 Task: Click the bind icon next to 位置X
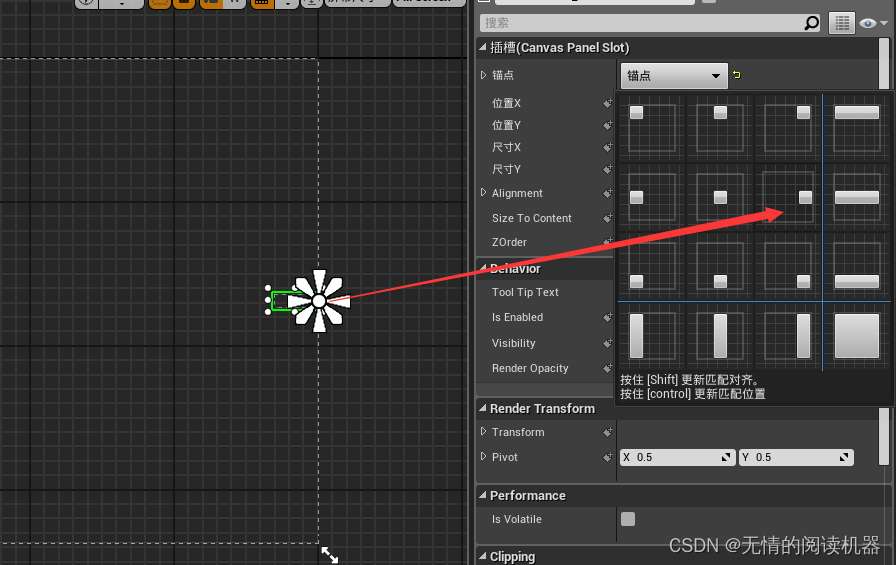607,103
